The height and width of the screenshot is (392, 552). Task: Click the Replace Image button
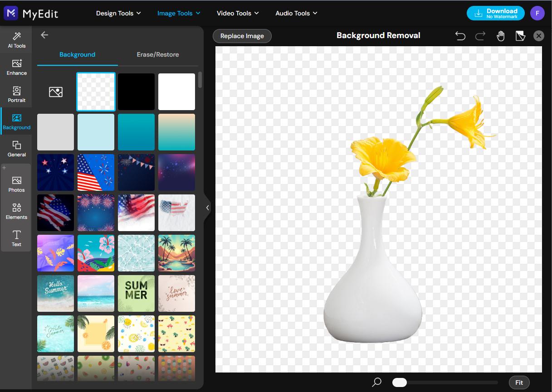[242, 36]
